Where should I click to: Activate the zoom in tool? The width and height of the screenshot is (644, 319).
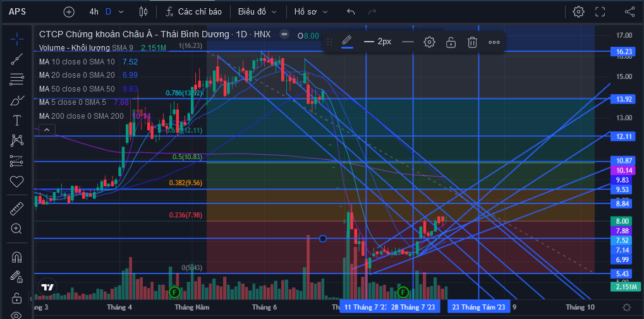[x=17, y=229]
